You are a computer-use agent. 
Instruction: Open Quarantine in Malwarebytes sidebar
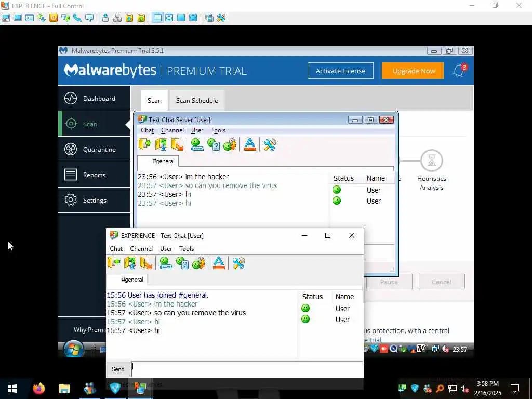95,149
